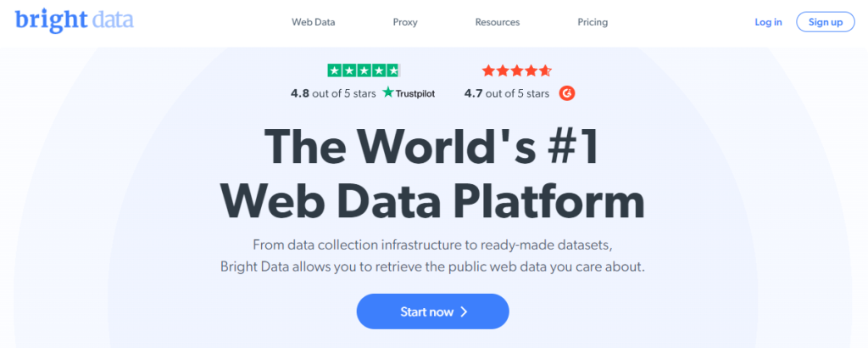
Task: Click the 4.8 out of 5 stars text
Action: click(333, 93)
